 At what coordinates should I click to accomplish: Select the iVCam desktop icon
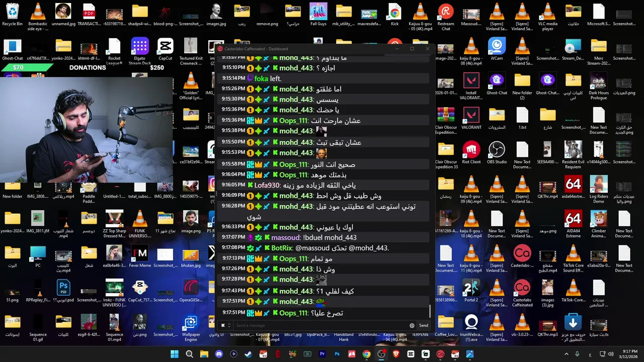pos(497,49)
